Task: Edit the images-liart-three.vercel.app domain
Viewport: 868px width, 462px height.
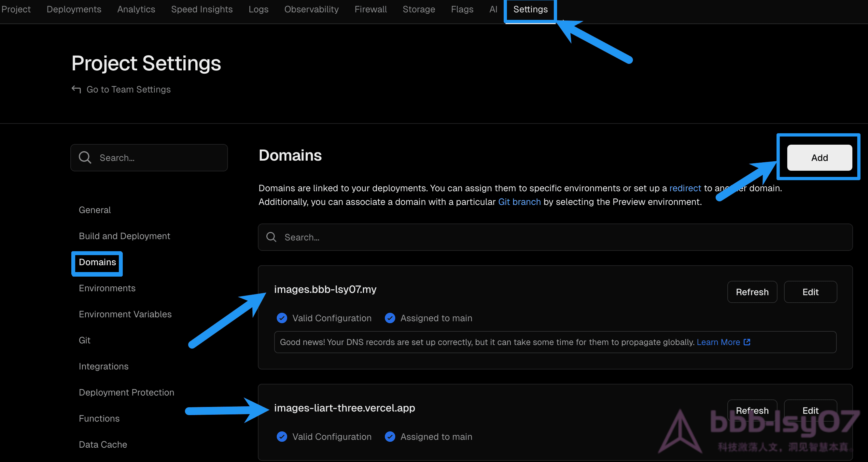Action: pos(810,410)
